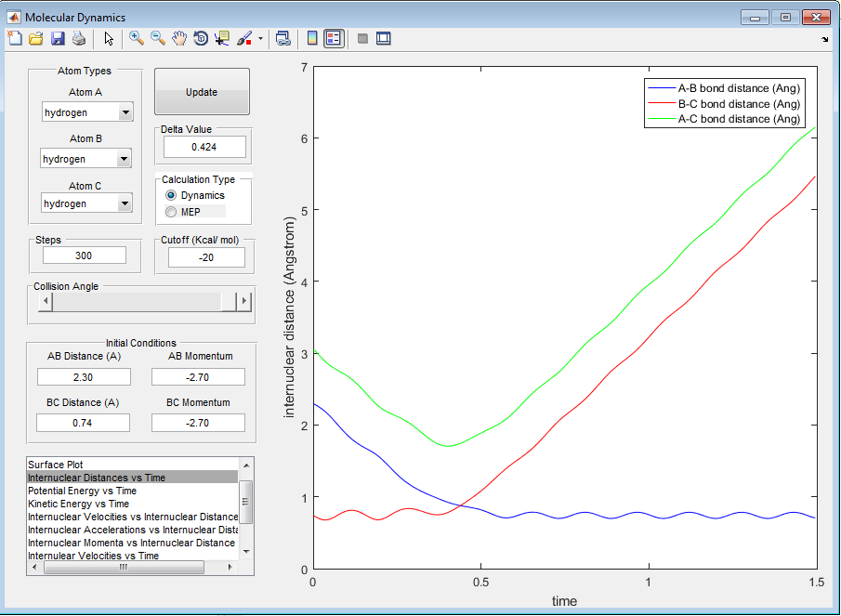Expand the Atom C element dropdown

tap(125, 203)
